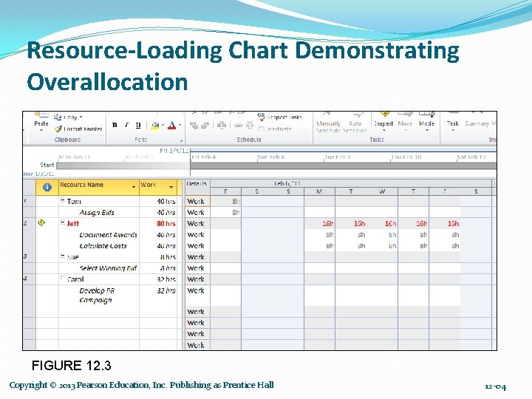This screenshot has height=399, width=532.
Task: Open background color dropdown arrow
Action: pyautogui.click(x=163, y=125)
